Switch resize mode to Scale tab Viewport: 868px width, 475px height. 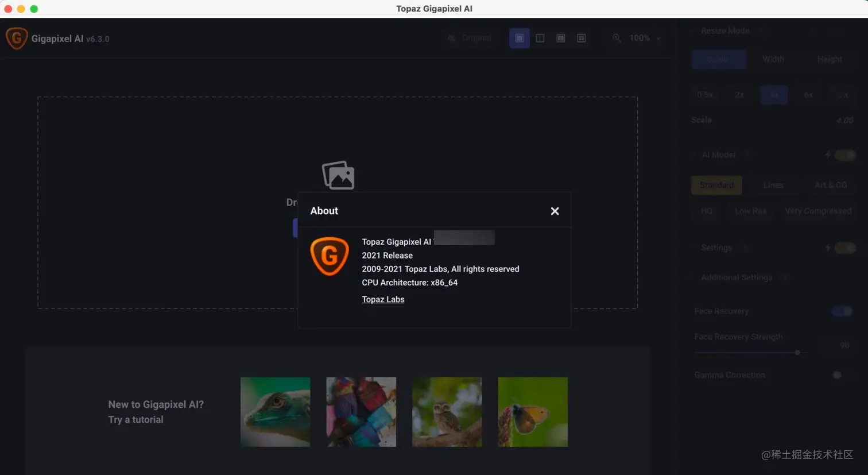point(718,59)
